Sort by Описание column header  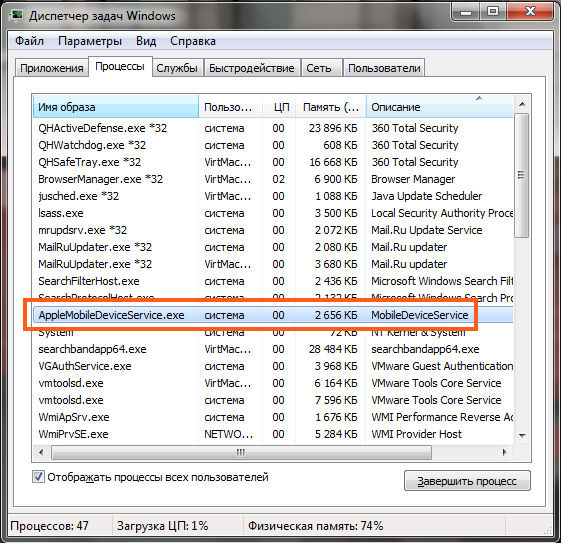point(440,107)
